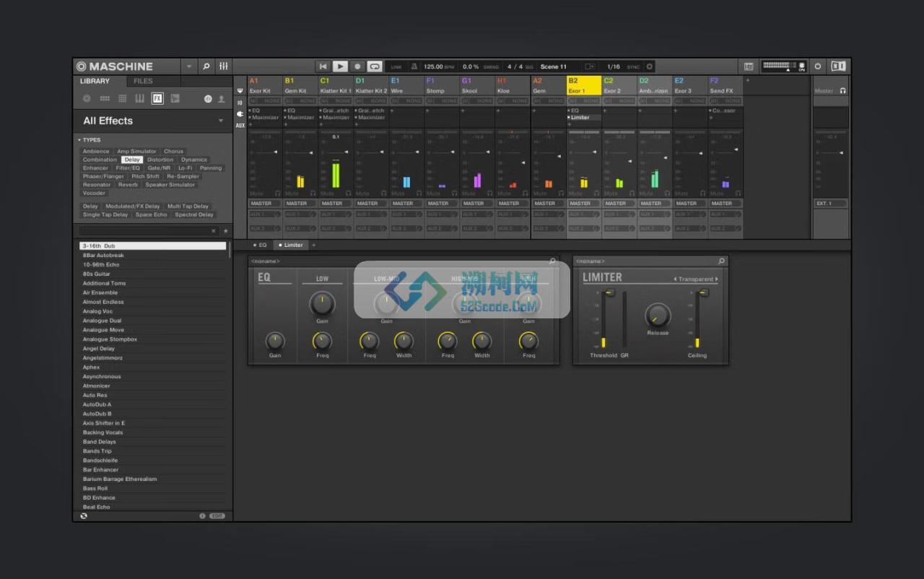Click the record button
Screen dimensions: 924x579
click(x=357, y=66)
